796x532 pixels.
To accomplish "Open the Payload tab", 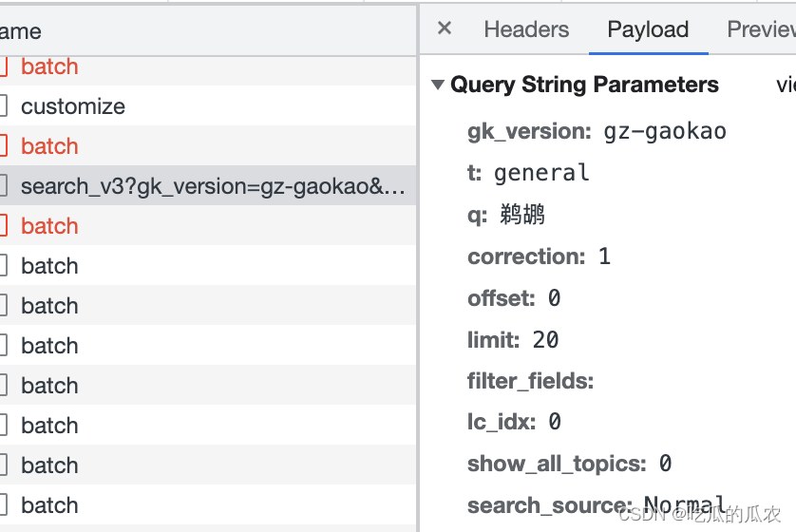I will (x=648, y=29).
